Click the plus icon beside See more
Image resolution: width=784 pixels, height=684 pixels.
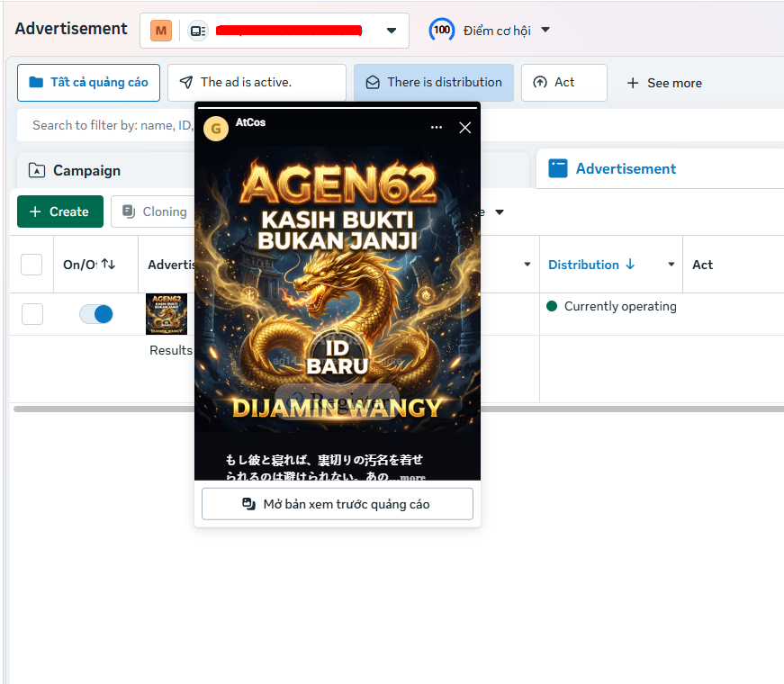[633, 83]
